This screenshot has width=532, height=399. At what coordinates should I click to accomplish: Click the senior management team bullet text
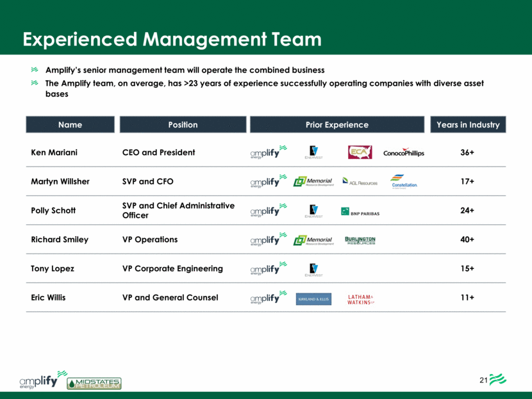[x=185, y=70]
